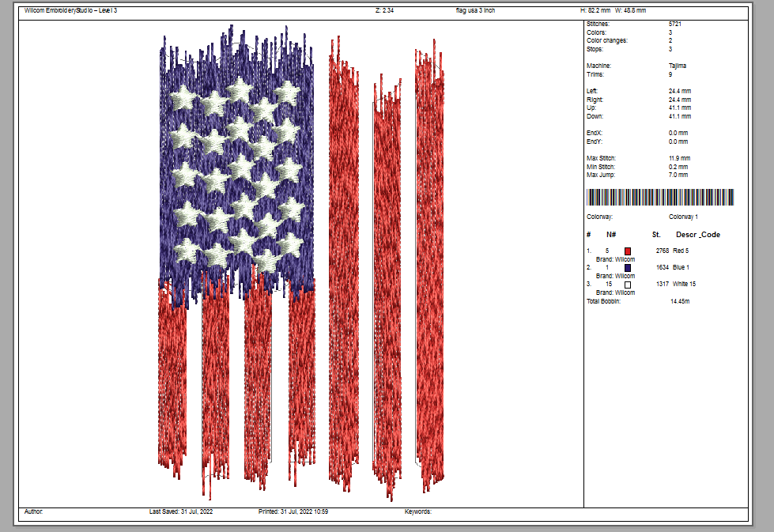The height and width of the screenshot is (532, 774).
Task: Select the flag embroidery design preview
Action: [301, 262]
